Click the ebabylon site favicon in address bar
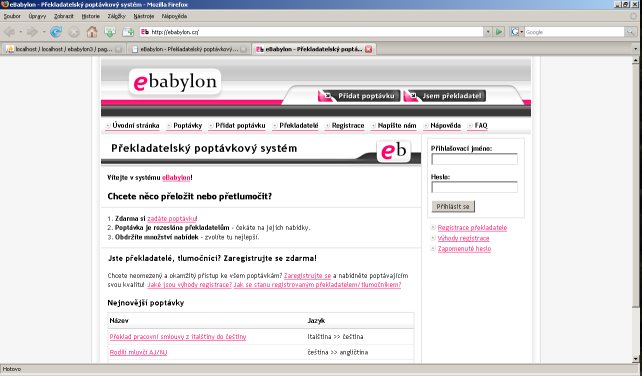642x376 pixels. (x=145, y=32)
